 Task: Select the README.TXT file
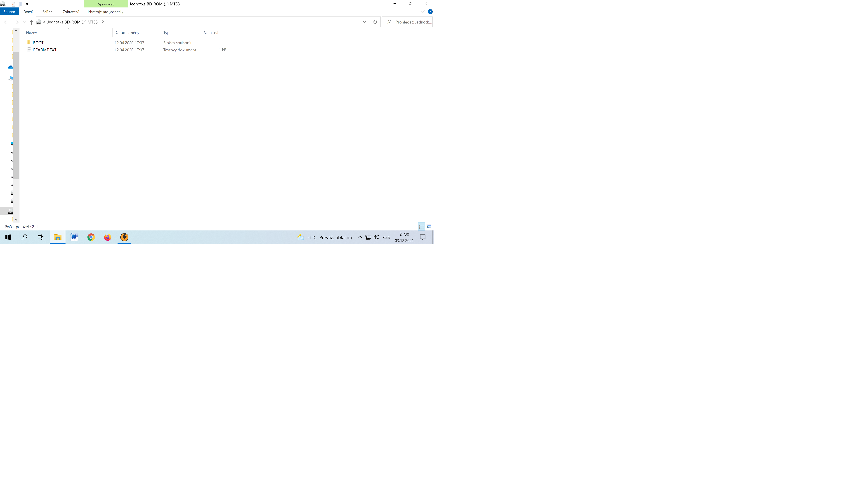coord(45,50)
